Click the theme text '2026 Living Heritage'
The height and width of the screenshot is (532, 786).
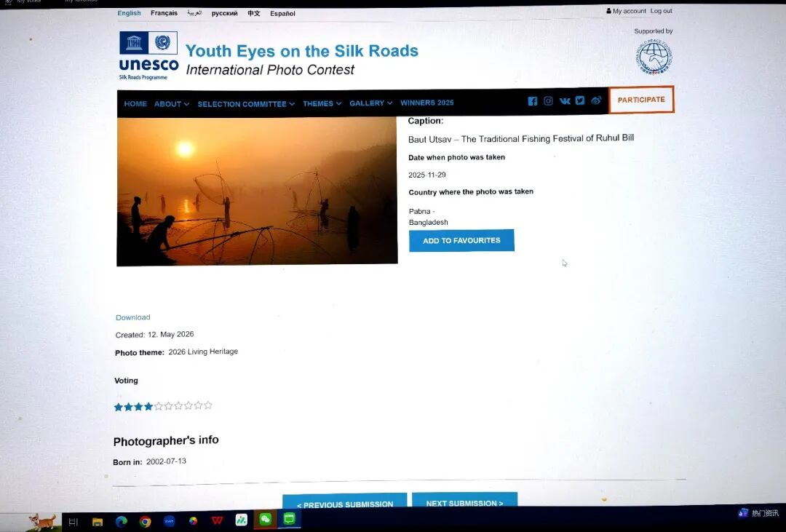pyautogui.click(x=203, y=352)
